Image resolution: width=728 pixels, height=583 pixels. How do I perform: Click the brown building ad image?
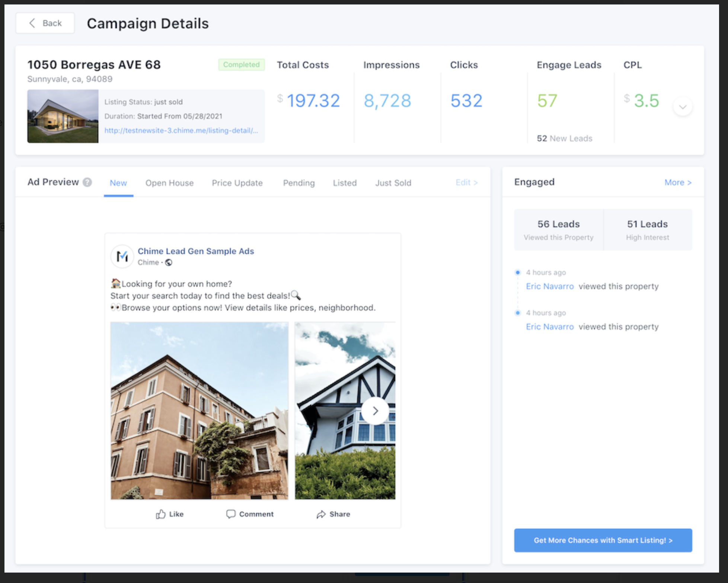tap(199, 411)
